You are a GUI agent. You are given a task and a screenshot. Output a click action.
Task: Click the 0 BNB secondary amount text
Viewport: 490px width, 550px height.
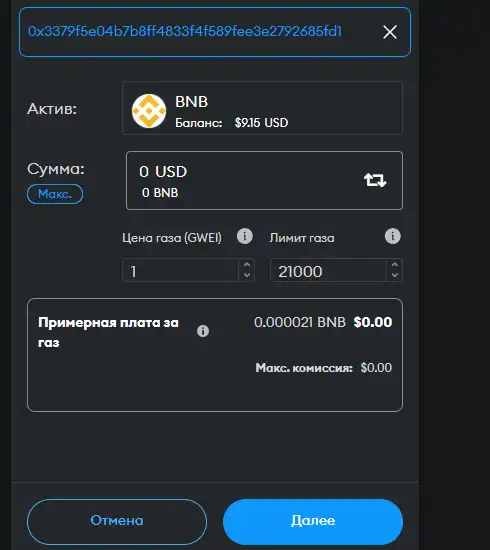(160, 193)
